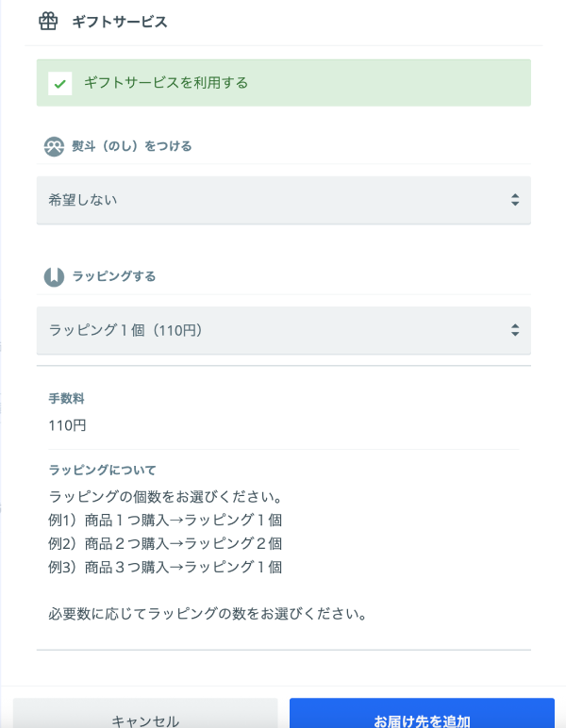The image size is (566, 728).
Task: Click the お届け先を追加 button
Action: [x=422, y=719]
